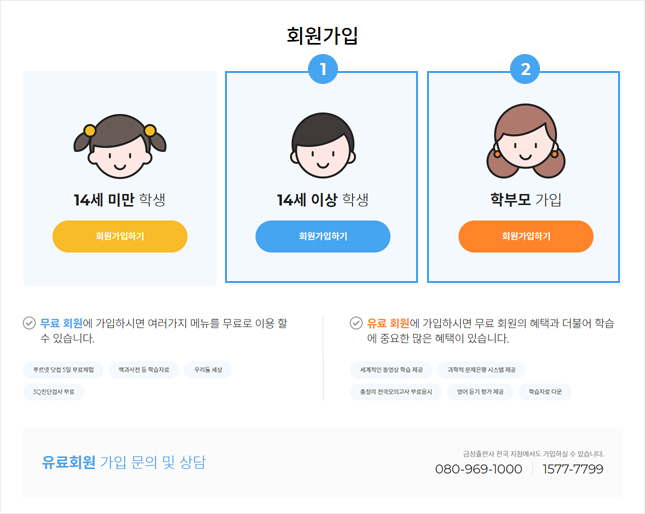Click blue 회원가입하기 button for 14세 이상
Viewport: 645px width, 514px height.
[x=323, y=236]
